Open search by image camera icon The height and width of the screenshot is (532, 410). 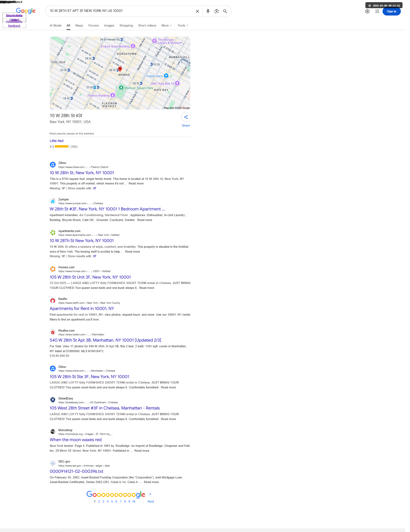click(216, 11)
